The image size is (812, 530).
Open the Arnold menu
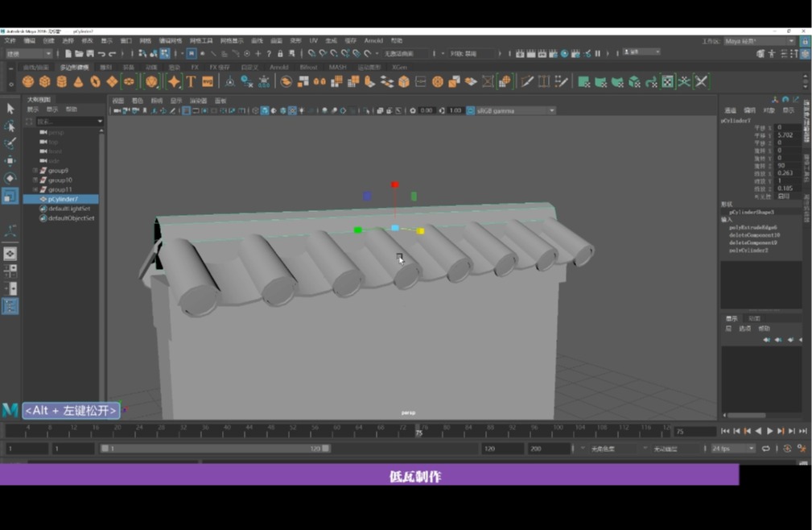[373, 40]
